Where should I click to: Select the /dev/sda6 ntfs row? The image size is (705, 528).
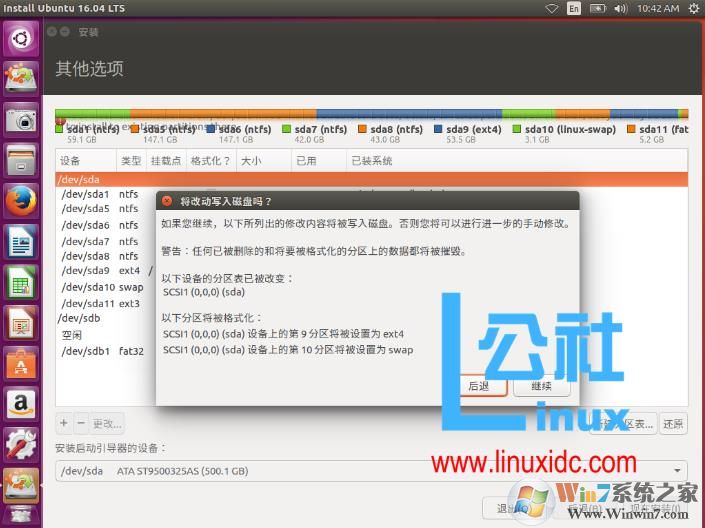point(106,225)
